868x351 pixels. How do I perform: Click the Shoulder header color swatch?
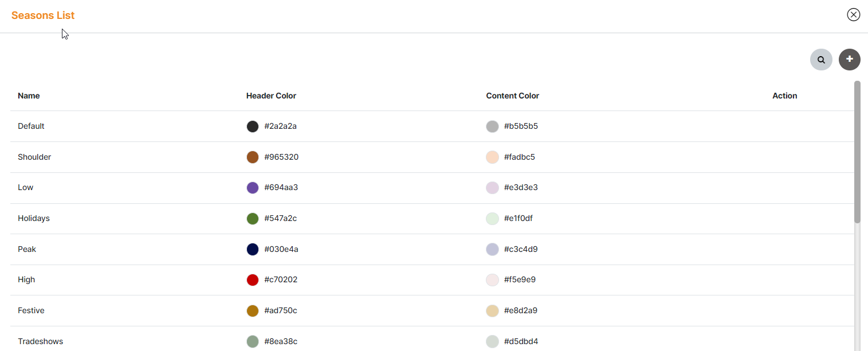253,157
